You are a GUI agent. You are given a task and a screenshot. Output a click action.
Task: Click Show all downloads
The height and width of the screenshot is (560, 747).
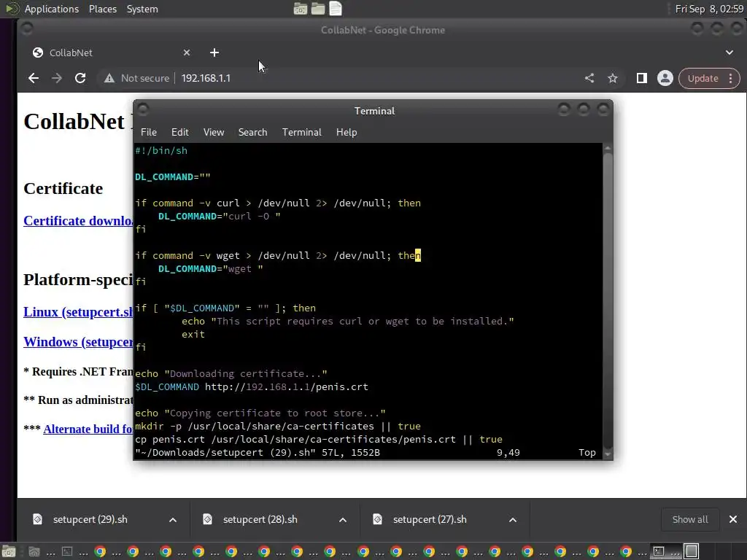click(x=690, y=519)
